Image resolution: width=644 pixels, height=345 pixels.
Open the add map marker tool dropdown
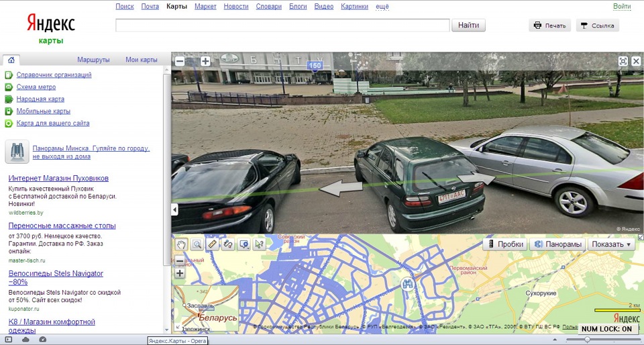244,244
